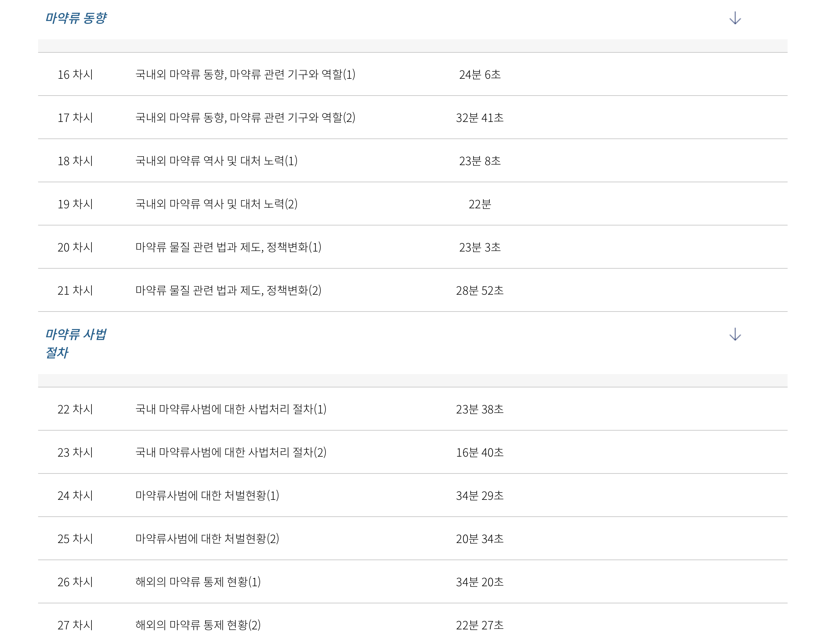Collapse 마약류 사법 절차 section arrow icon
The image size is (813, 644).
pyautogui.click(x=735, y=334)
